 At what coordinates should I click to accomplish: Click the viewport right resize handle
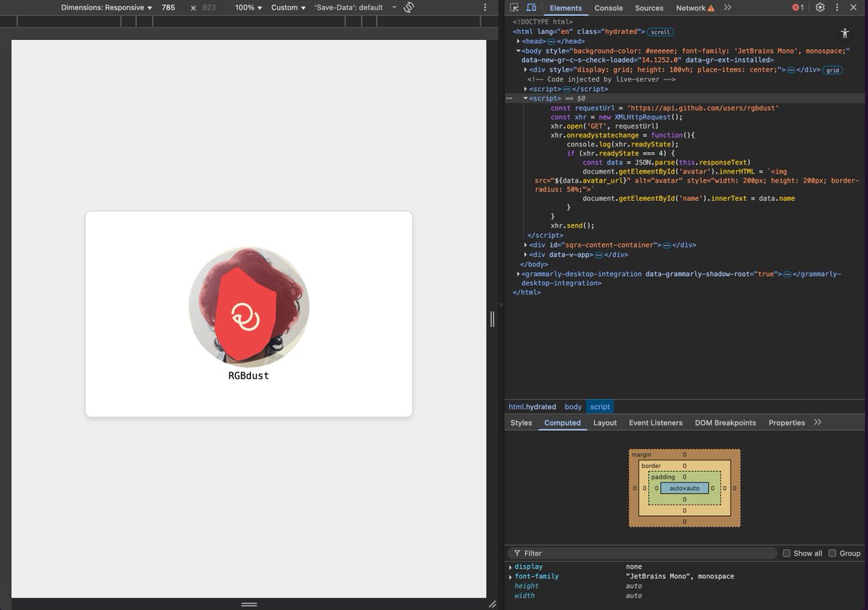point(492,319)
